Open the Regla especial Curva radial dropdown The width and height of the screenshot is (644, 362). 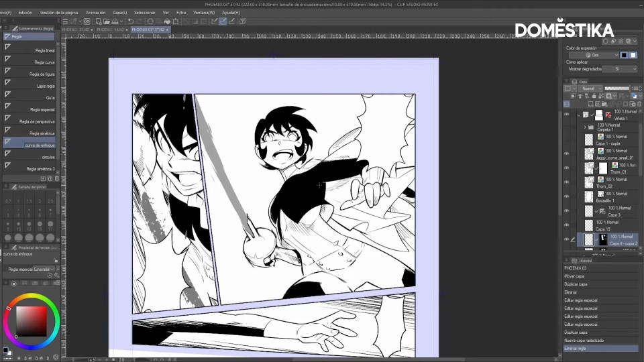click(43, 269)
